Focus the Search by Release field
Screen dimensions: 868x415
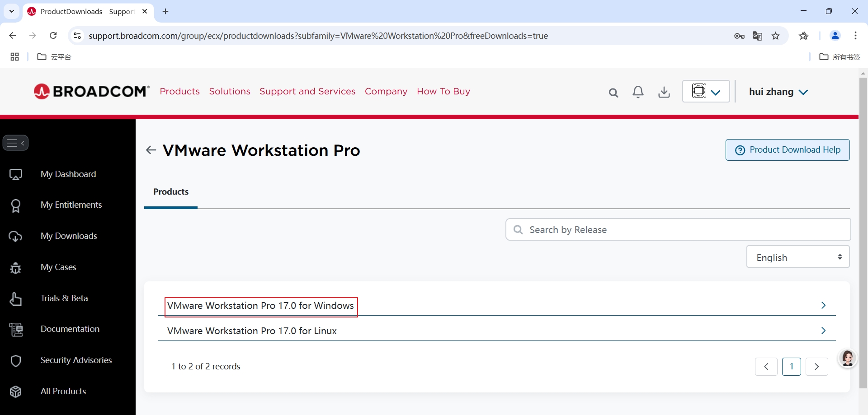pos(678,230)
